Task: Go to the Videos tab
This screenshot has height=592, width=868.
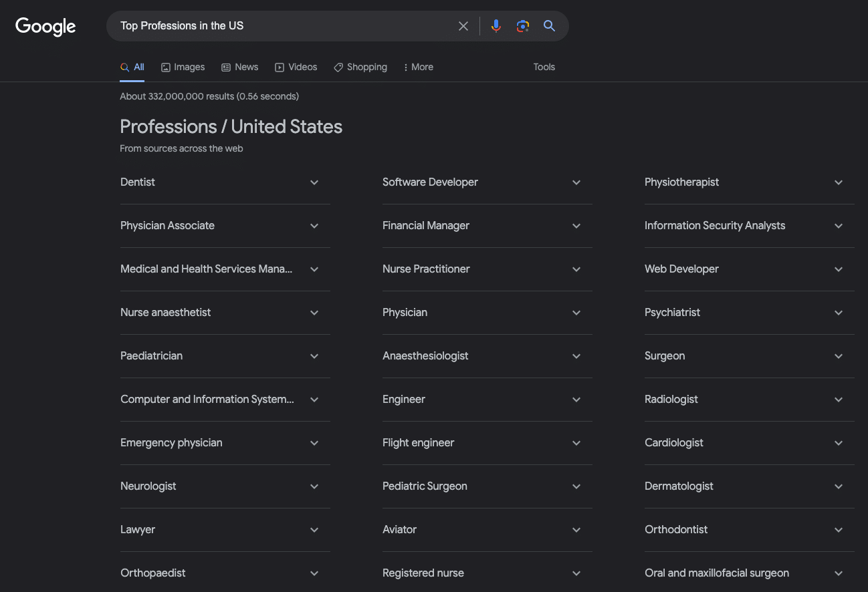Action: (x=296, y=67)
